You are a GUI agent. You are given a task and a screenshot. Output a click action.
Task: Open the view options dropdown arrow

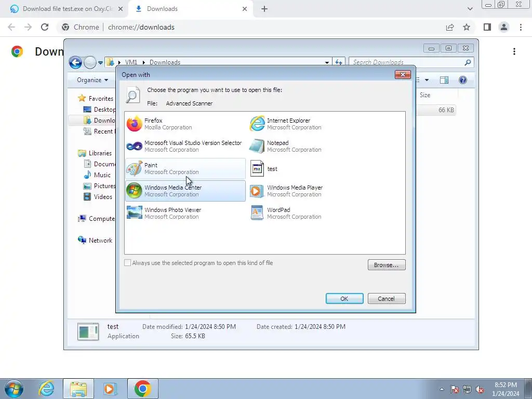click(x=427, y=80)
